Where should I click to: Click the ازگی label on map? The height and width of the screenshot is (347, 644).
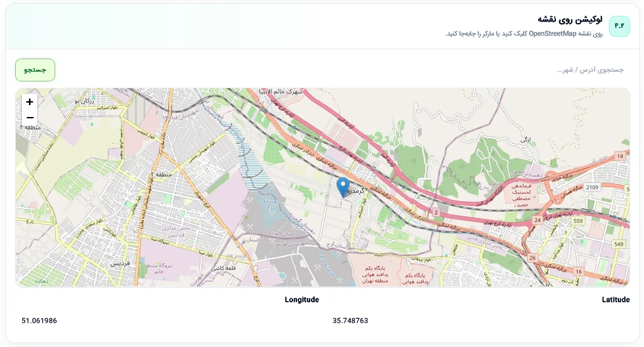525,139
